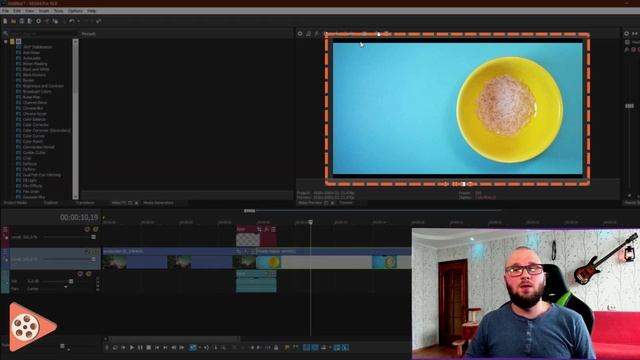Select the Chroma Keyer effect

(34, 114)
